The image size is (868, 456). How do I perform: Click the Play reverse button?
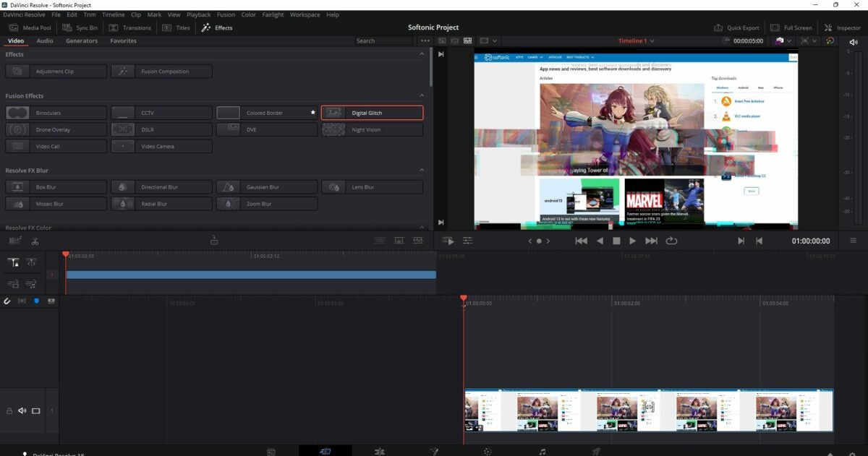click(x=600, y=241)
